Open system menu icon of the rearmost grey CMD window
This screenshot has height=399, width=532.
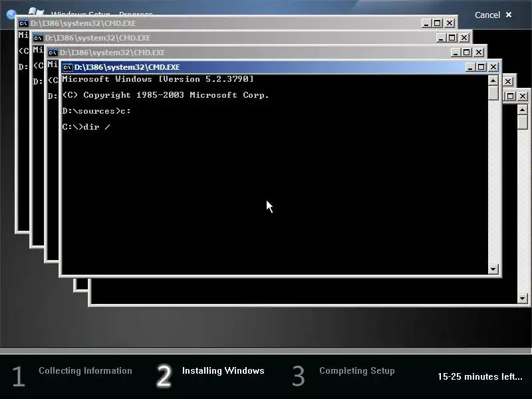pyautogui.click(x=23, y=23)
